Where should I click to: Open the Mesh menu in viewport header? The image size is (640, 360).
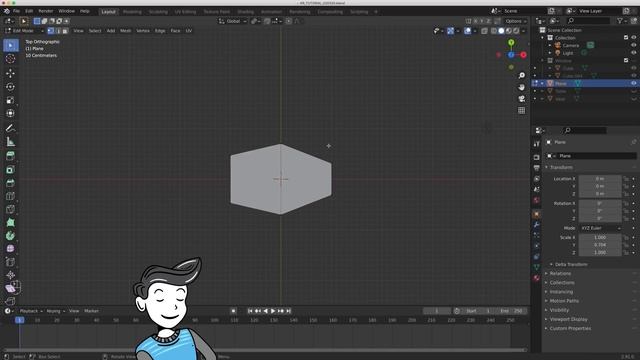point(125,31)
